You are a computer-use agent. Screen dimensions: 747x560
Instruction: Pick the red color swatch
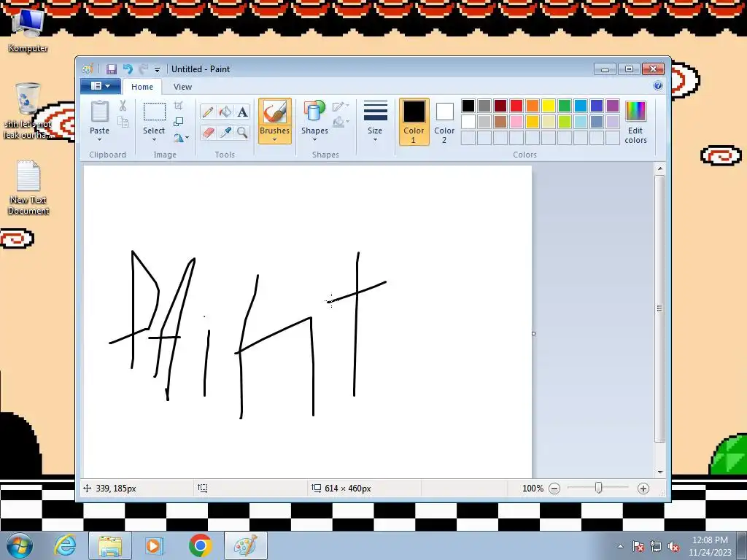516,106
